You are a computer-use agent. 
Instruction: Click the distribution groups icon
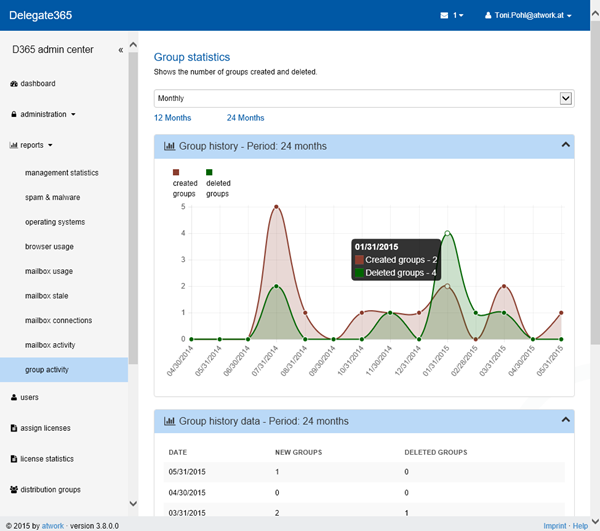pos(13,490)
